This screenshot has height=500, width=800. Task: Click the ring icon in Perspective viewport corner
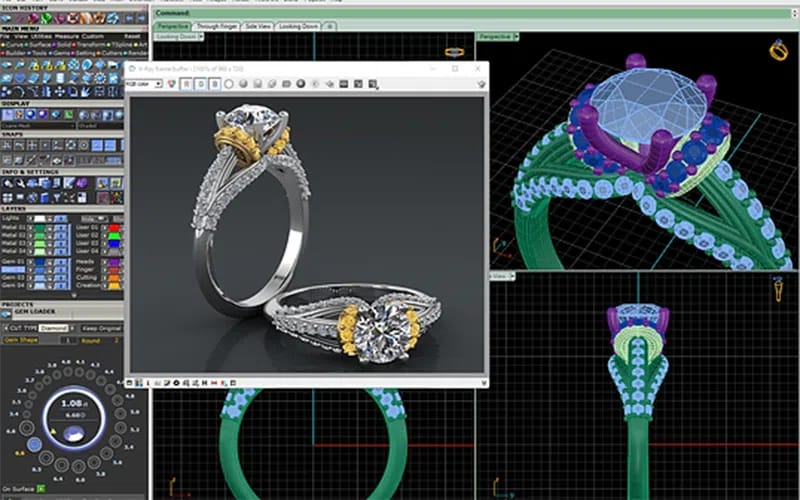tap(777, 49)
